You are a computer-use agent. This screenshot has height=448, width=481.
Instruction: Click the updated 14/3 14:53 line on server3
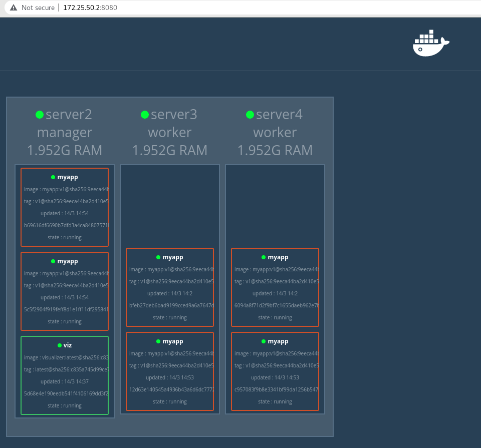(170, 377)
